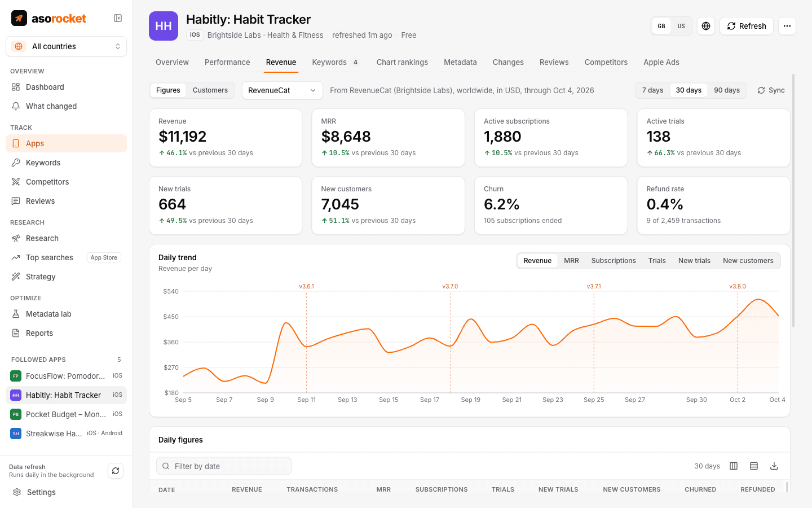Image resolution: width=812 pixels, height=508 pixels.
Task: Select the Customers view
Action: [x=210, y=90]
